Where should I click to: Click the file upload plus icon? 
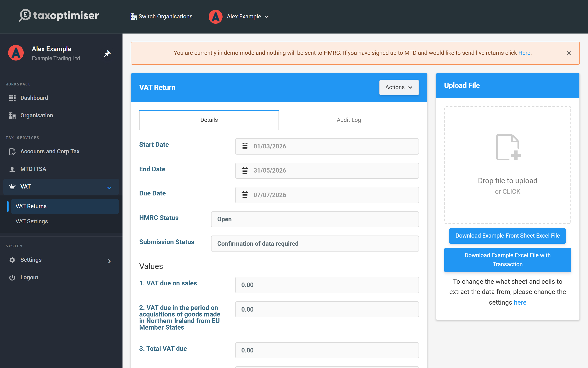(x=508, y=147)
